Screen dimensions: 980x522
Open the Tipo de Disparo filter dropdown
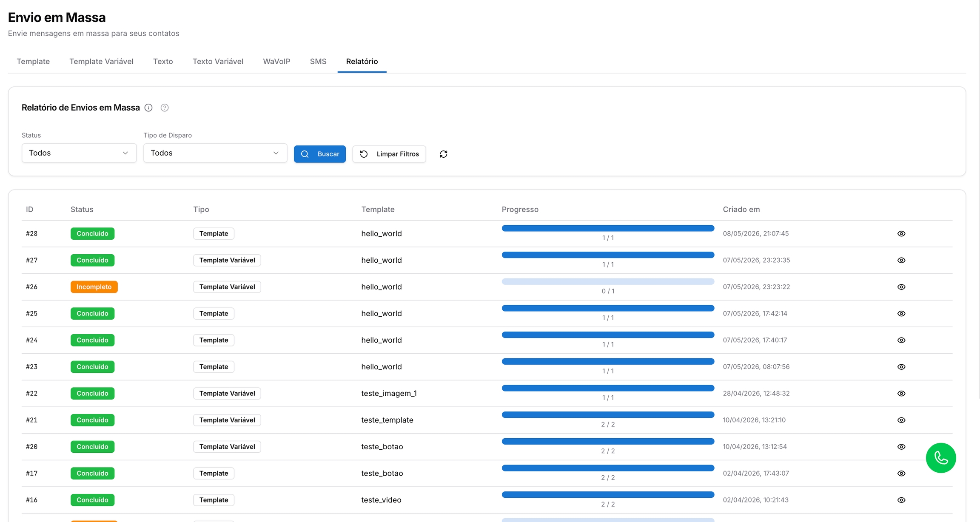click(215, 153)
